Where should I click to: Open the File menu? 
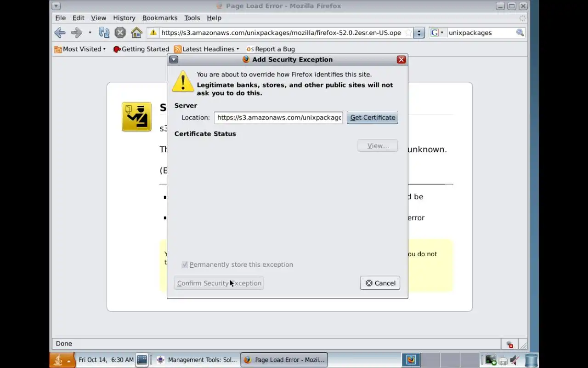point(61,18)
